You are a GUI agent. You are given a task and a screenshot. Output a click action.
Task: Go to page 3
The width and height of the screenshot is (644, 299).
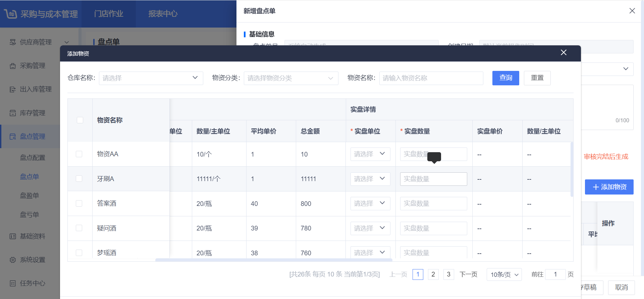click(x=448, y=274)
